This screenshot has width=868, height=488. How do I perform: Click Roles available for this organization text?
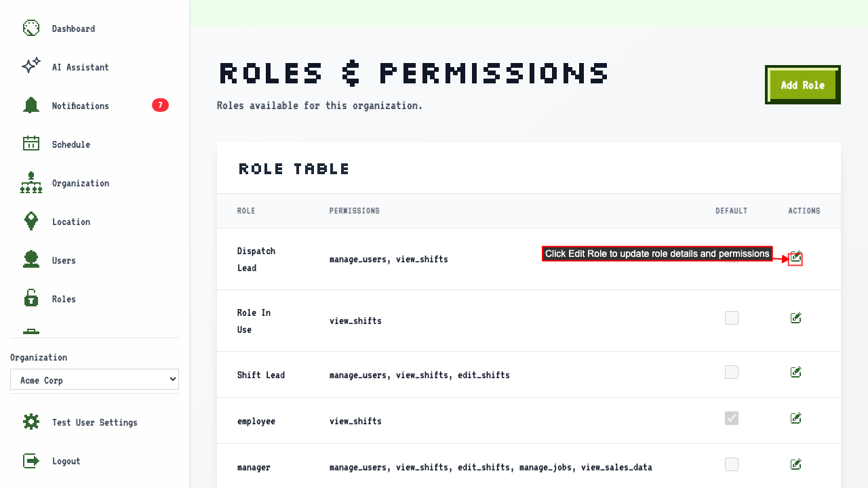(319, 106)
